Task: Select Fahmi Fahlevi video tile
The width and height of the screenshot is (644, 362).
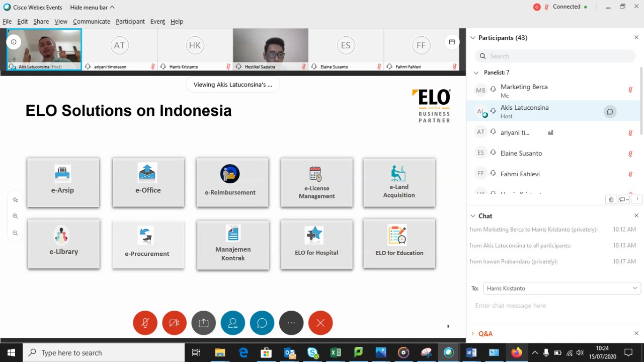Action: [x=422, y=49]
